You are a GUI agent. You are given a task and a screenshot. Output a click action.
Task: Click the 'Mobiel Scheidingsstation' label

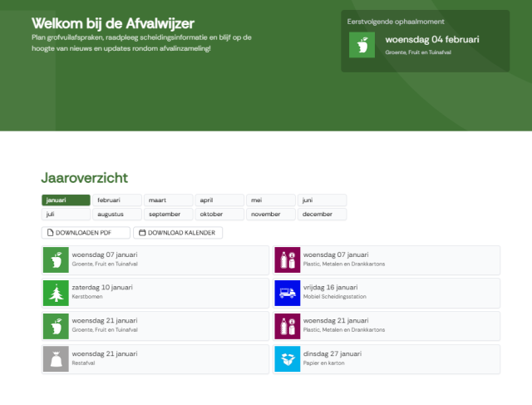[334, 296]
